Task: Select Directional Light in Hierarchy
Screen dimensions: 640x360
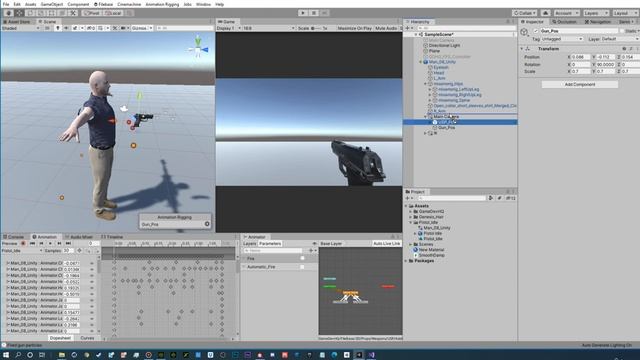Action: pos(444,46)
